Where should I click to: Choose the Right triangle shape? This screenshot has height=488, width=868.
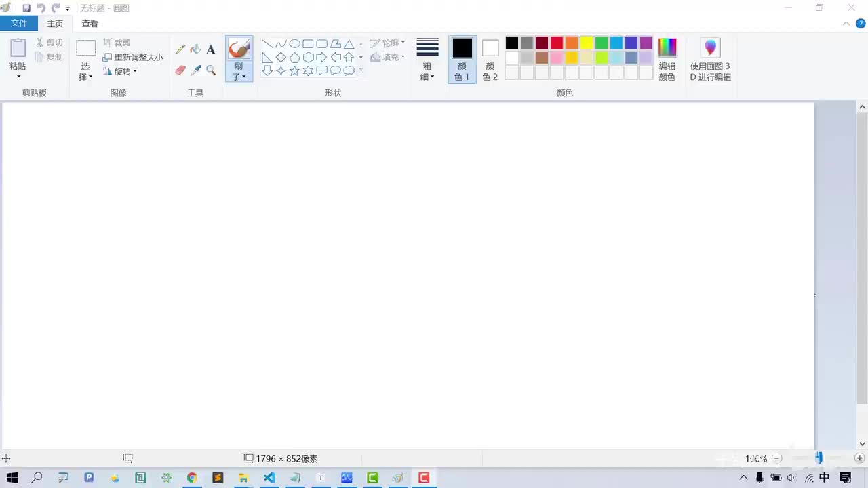(x=267, y=58)
